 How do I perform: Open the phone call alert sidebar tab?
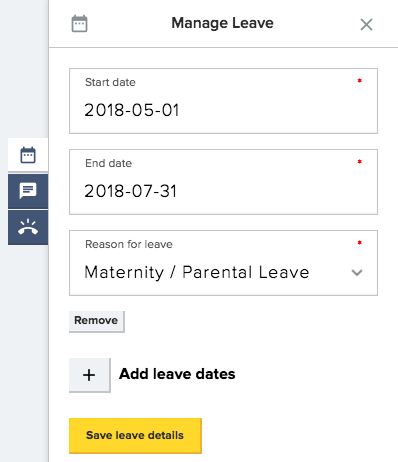[28, 227]
